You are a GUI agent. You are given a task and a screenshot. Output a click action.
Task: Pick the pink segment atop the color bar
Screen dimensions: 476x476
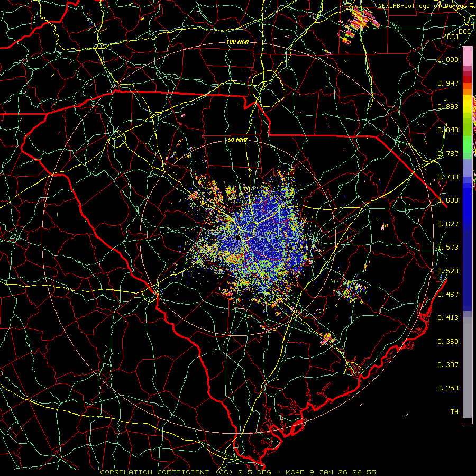[x=467, y=57]
